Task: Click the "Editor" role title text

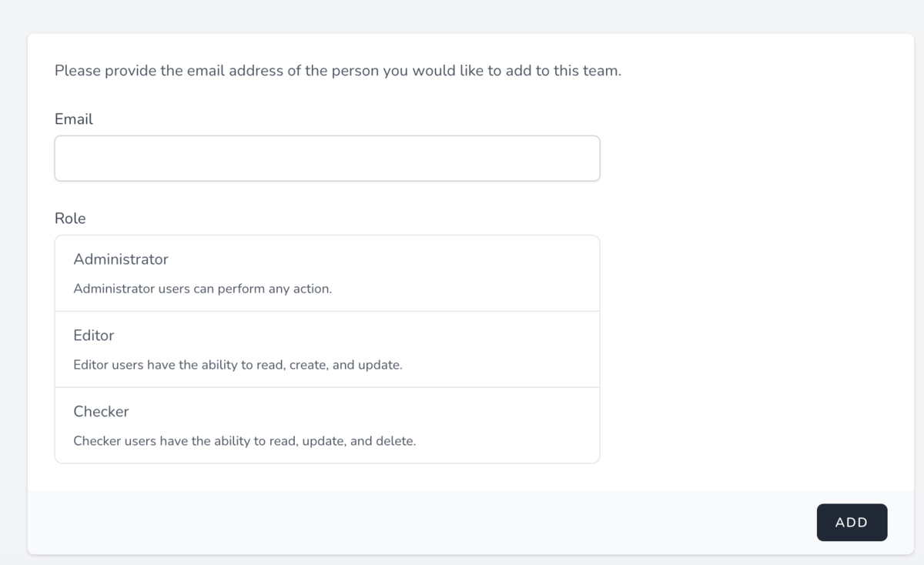Action: (x=94, y=336)
